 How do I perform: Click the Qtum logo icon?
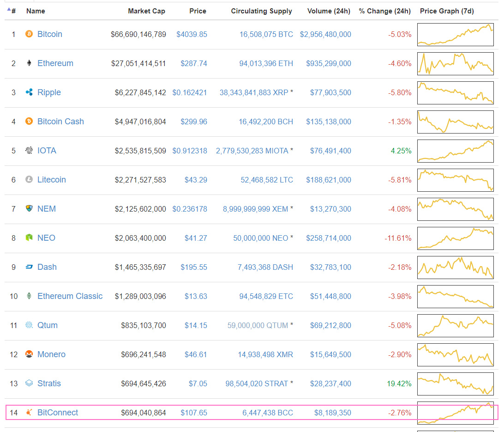(29, 325)
